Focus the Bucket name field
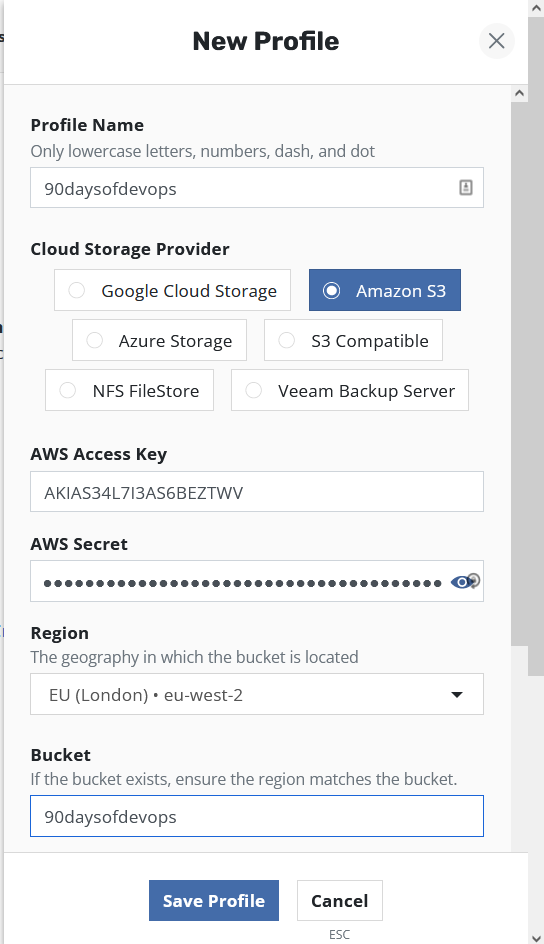The height and width of the screenshot is (944, 544). [x=257, y=816]
